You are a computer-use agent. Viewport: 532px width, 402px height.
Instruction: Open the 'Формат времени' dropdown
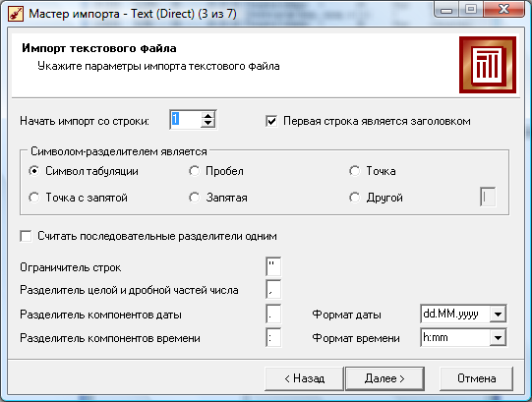click(x=498, y=338)
